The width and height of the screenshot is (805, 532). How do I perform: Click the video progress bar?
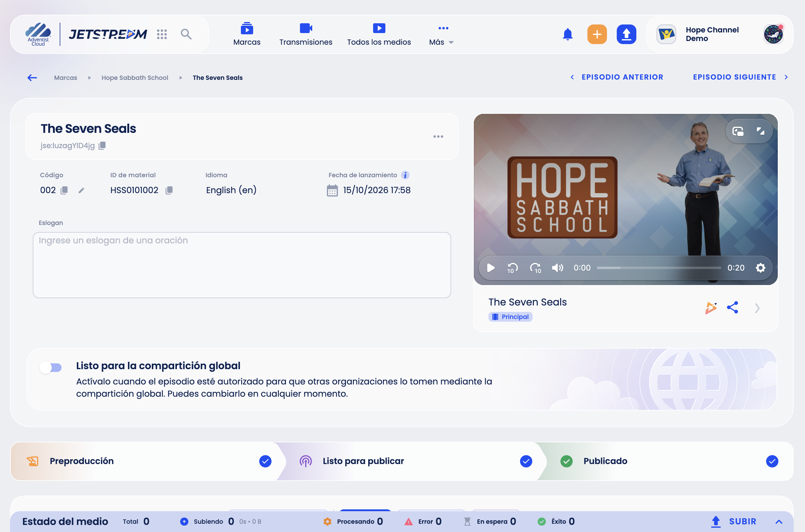click(659, 268)
